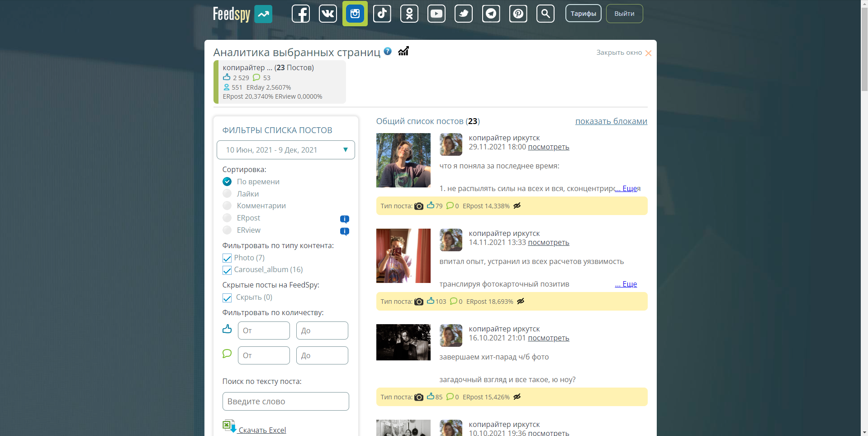Viewport: 868px width, 436px height.
Task: Open the YouTube section icon
Action: pyautogui.click(x=436, y=14)
